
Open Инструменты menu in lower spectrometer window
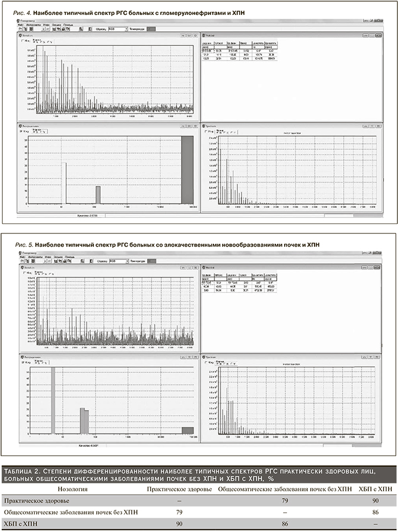[x=33, y=257]
